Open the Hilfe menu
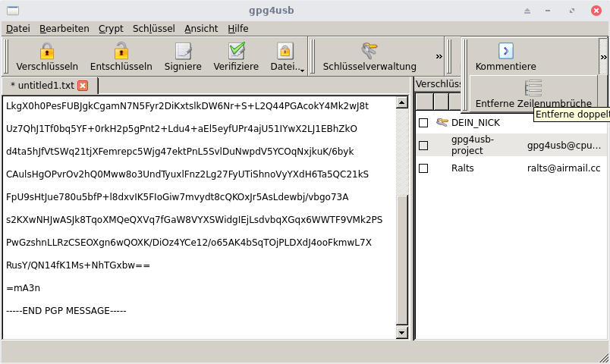The width and height of the screenshot is (610, 364). [x=238, y=28]
